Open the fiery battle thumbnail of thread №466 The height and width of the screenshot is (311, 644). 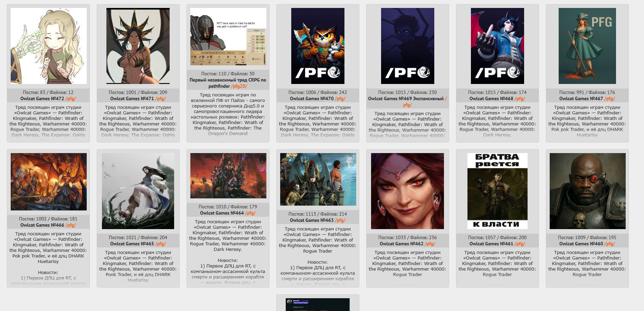coord(48,182)
